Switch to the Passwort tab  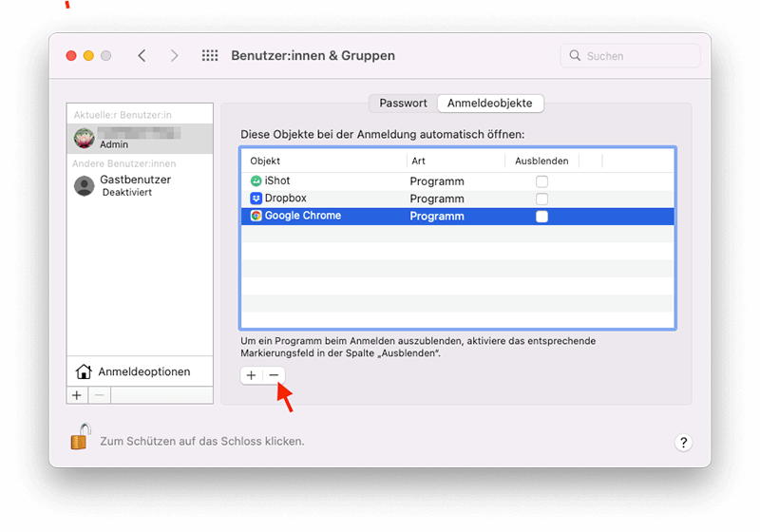tap(403, 104)
